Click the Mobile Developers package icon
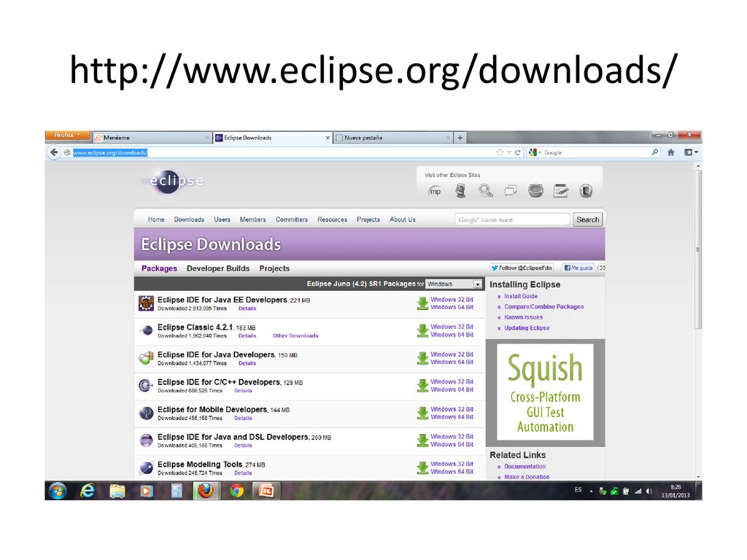The height and width of the screenshot is (560, 747). [146, 413]
